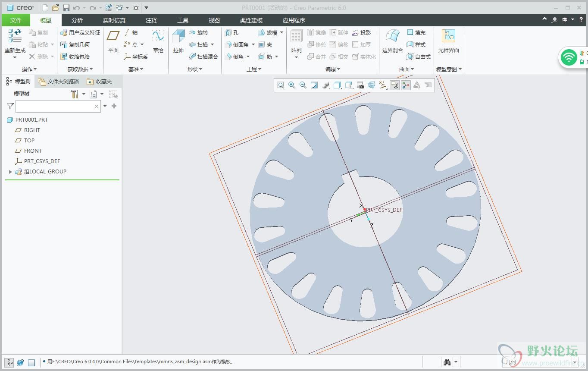Switch to the Annotate (注释) ribbon tab

coord(151,20)
